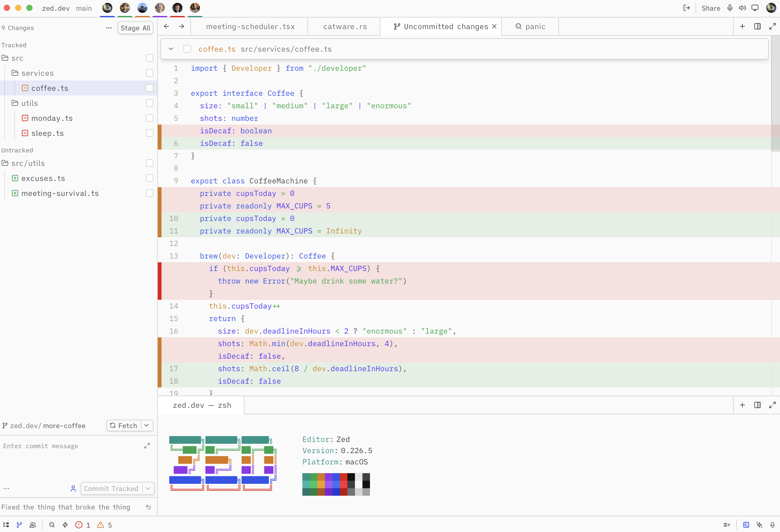Open the git panel icon in status bar
This screenshot has width=780, height=532.
pos(19,524)
